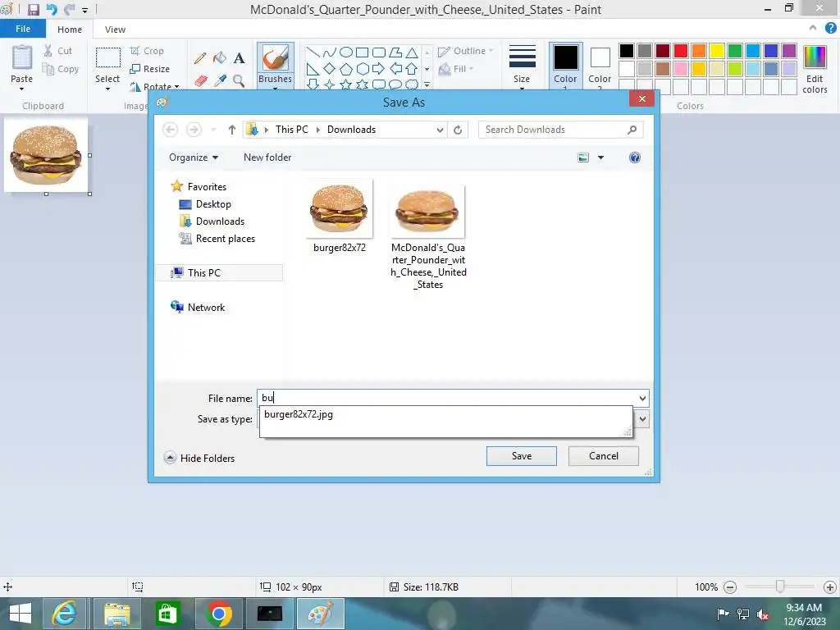Click the zoom slider handle
This screenshot has width=840, height=630.
[x=780, y=587]
